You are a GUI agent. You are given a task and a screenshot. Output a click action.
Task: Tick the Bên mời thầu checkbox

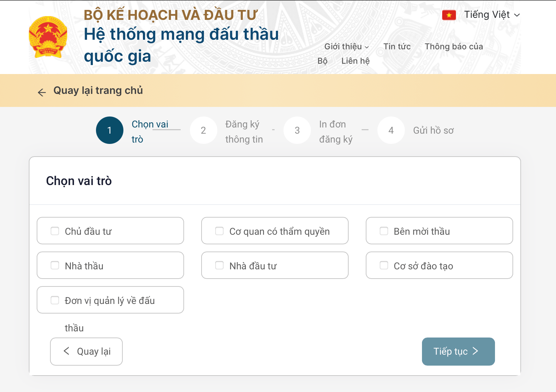pyautogui.click(x=384, y=231)
